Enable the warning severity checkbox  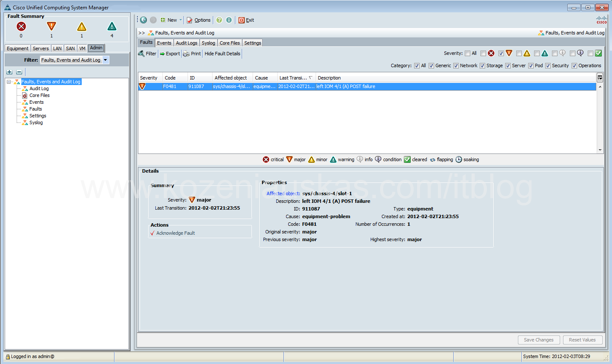pos(537,53)
